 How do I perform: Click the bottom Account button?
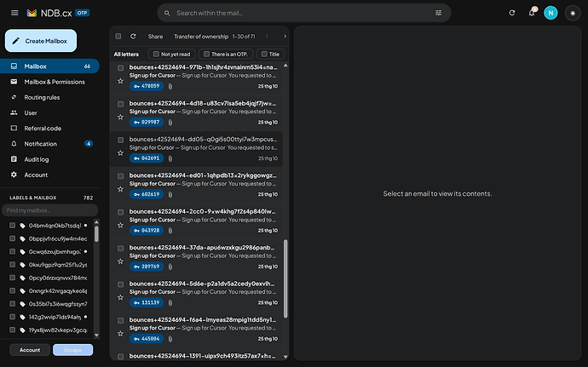(x=30, y=350)
